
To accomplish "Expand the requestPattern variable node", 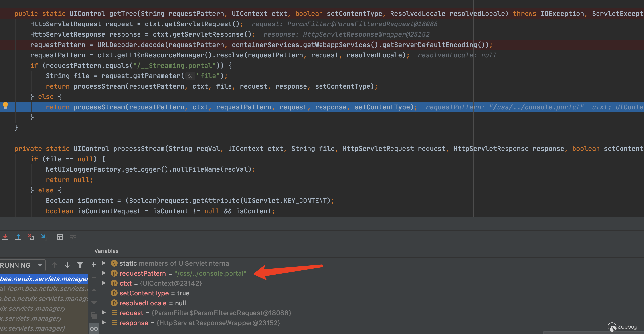I will (104, 273).
